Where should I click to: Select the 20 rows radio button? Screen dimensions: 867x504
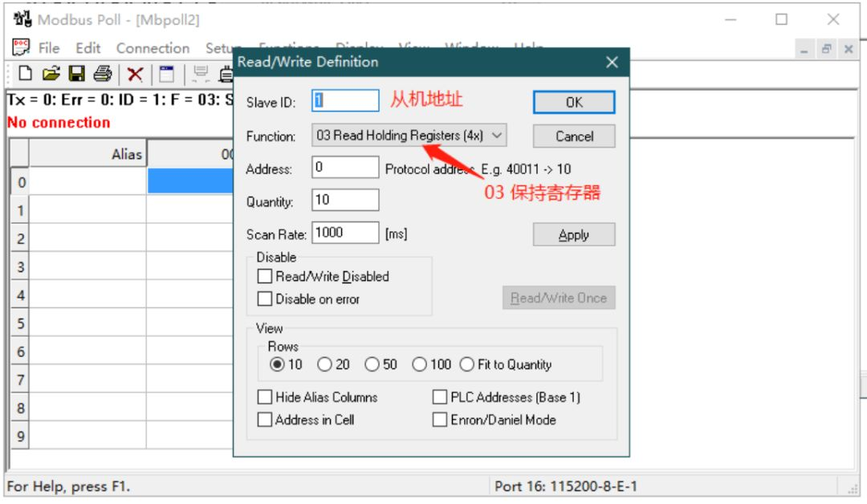[x=324, y=364]
